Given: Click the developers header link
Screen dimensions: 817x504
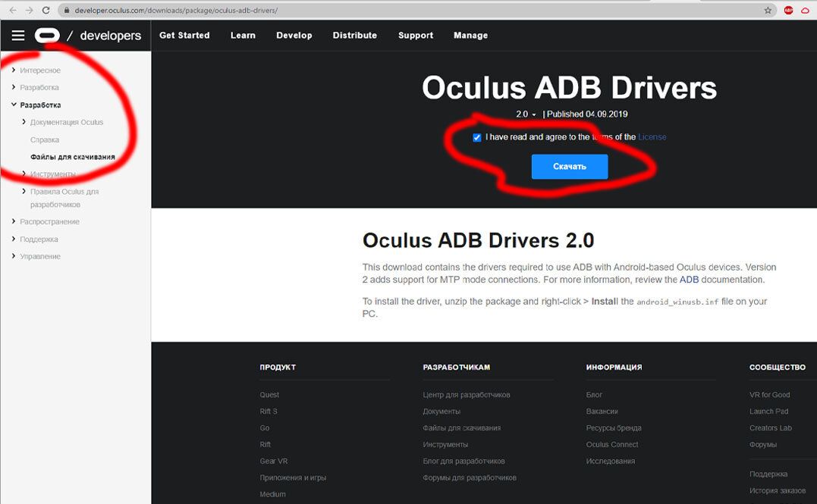Looking at the screenshot, I should (111, 36).
